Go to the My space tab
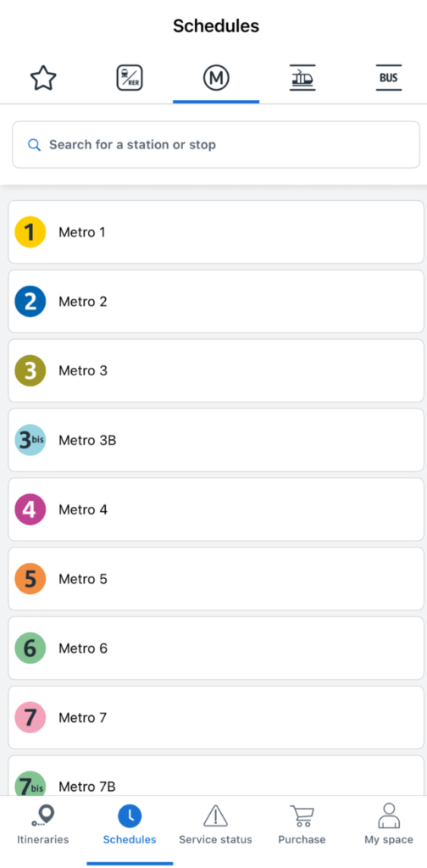This screenshot has height=868, width=427. pos(389,826)
